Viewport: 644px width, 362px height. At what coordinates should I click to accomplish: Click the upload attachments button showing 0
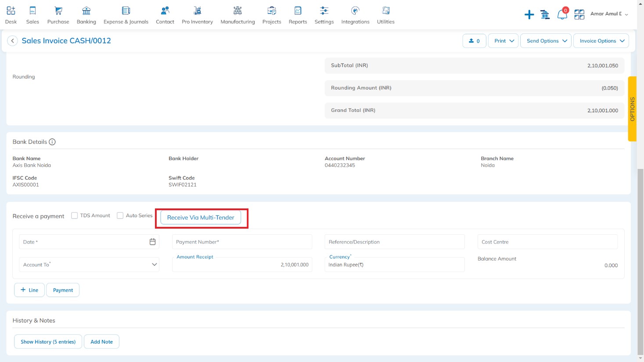coord(474,41)
